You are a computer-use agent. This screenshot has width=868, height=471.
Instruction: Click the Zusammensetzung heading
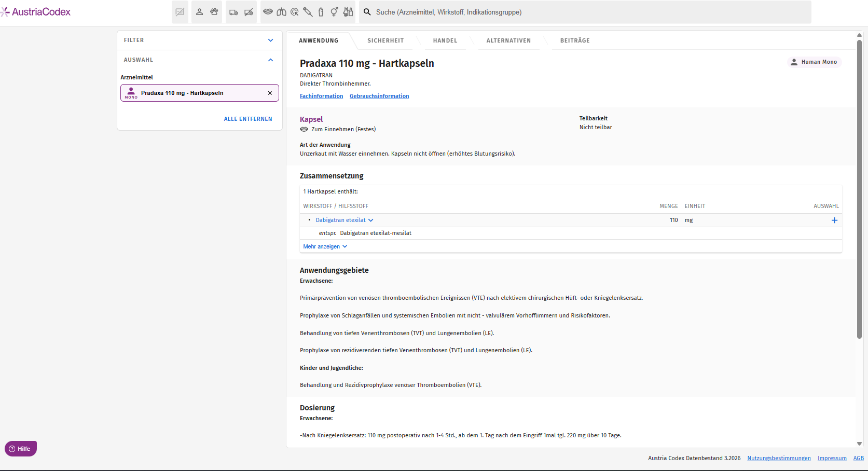(x=332, y=176)
